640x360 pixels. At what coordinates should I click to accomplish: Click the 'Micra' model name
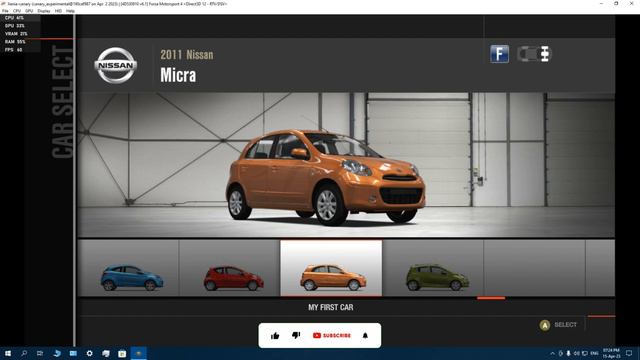(x=178, y=75)
